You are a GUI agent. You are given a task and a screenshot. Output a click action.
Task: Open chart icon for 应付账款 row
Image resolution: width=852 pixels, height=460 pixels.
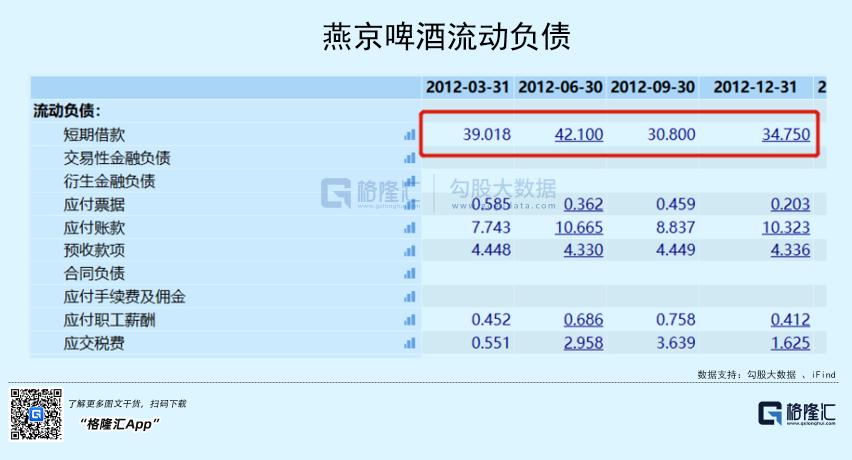pyautogui.click(x=410, y=228)
